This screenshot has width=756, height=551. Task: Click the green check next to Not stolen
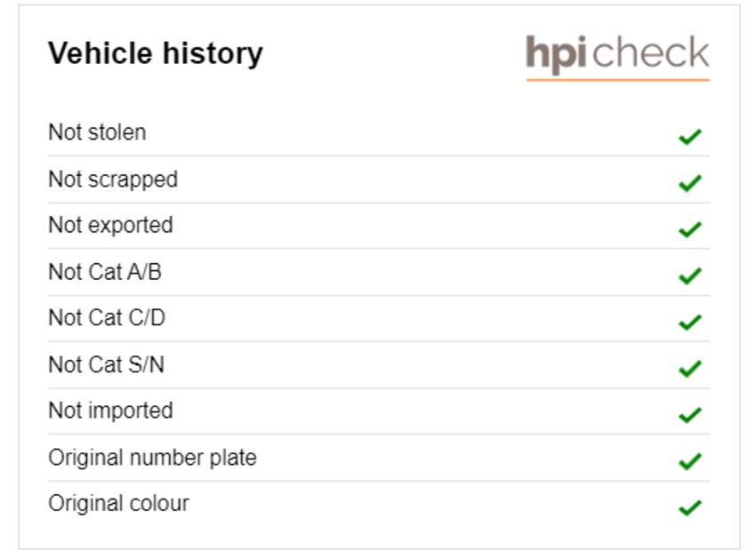(690, 137)
